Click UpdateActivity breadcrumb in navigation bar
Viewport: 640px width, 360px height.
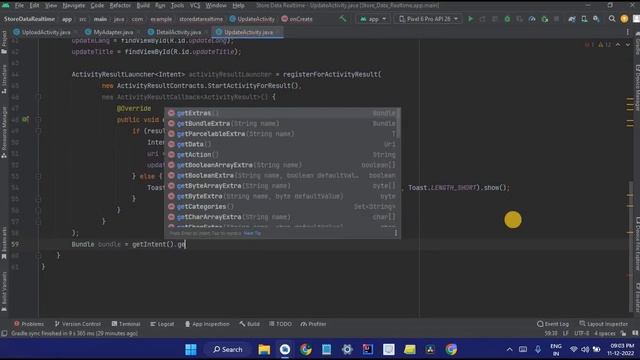[252, 19]
